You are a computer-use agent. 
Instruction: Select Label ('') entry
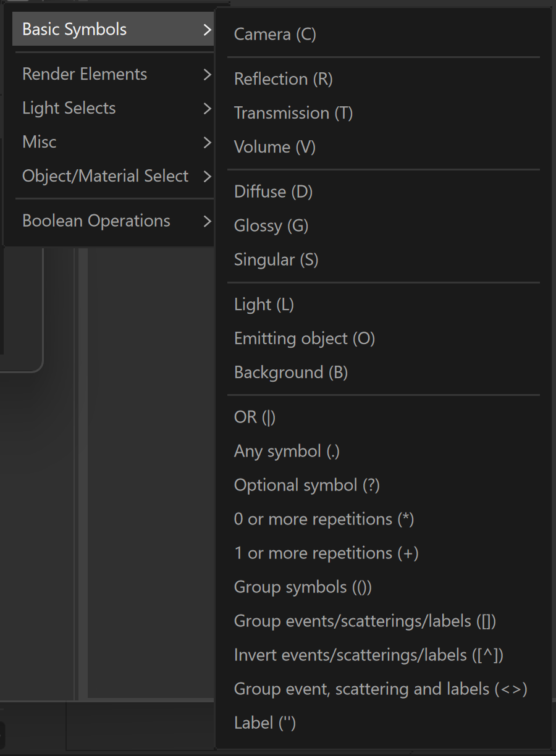(384, 723)
